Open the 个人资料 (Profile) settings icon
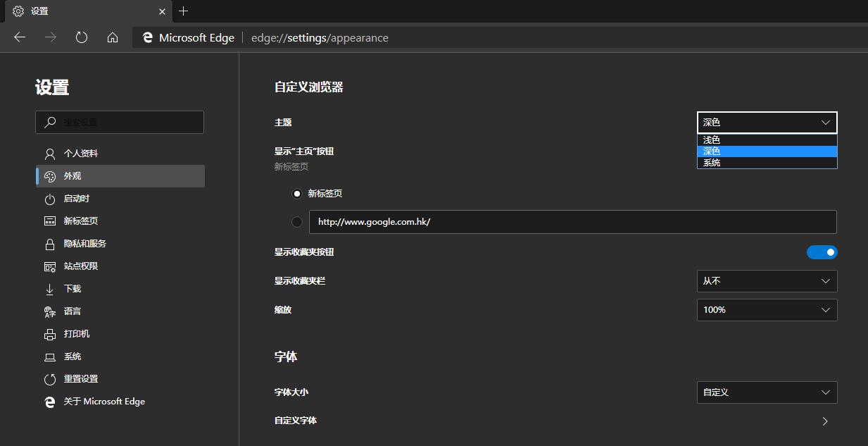 click(49, 153)
